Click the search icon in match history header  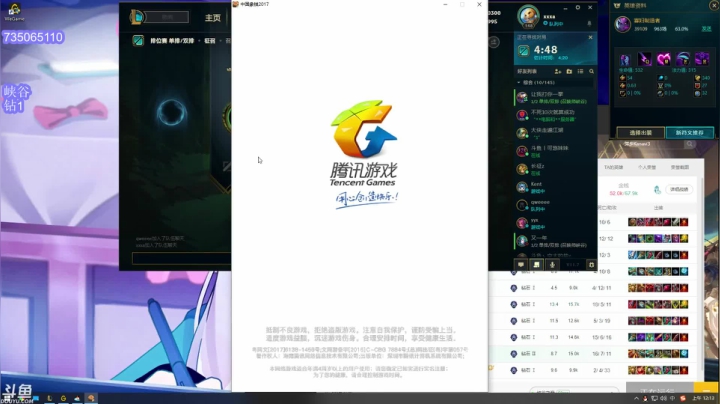pyautogui.click(x=689, y=145)
